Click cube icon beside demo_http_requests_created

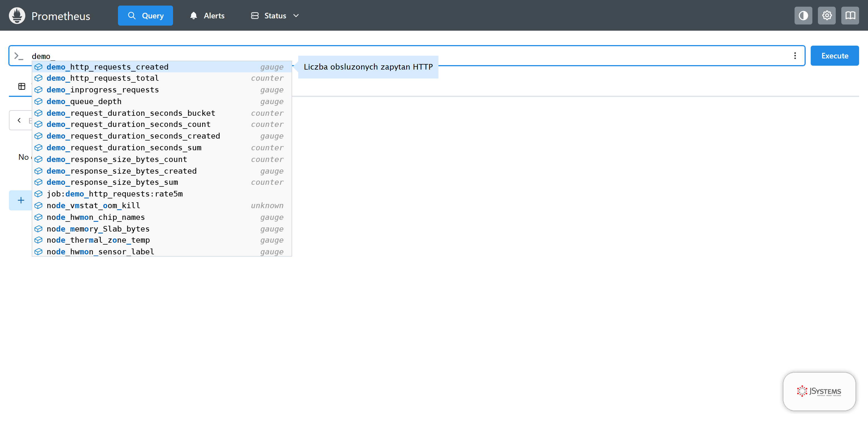tap(38, 67)
